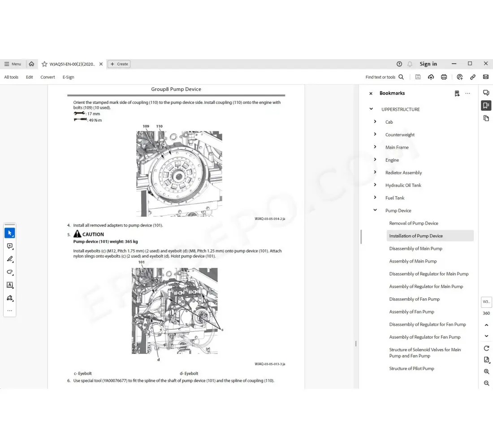
Task: Click the Create button
Action: [119, 64]
